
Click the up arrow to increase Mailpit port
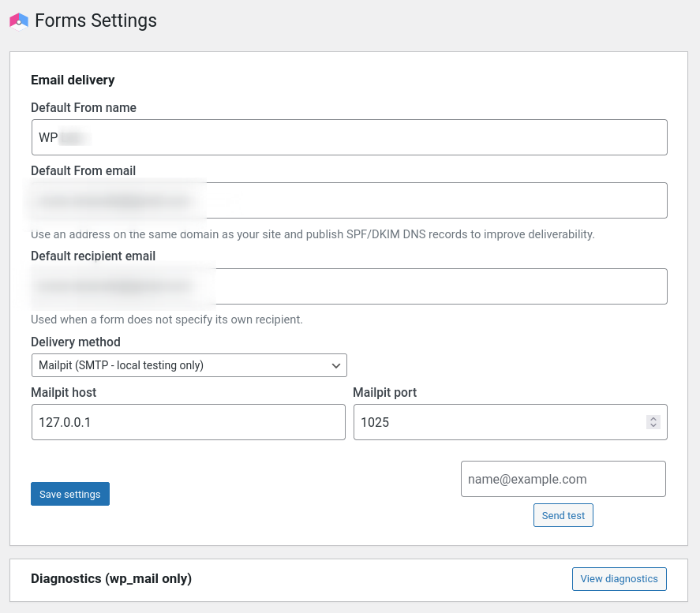(x=653, y=418)
